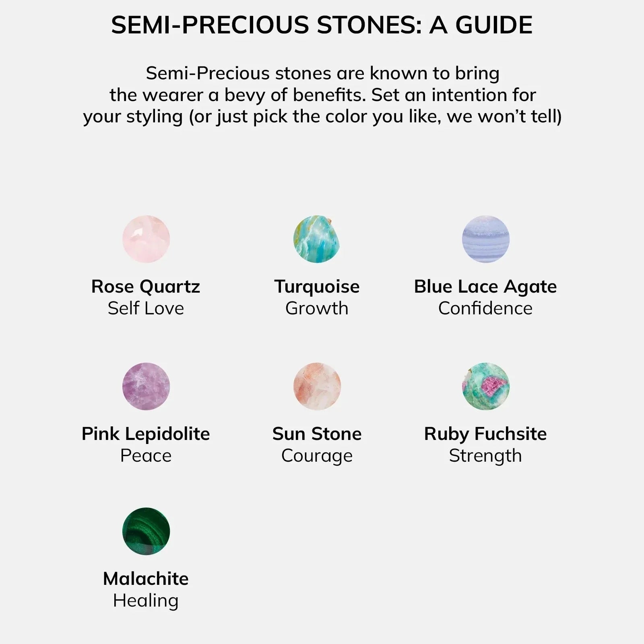Click the Rose Quartz stone image
644x644 pixels.
(x=146, y=239)
